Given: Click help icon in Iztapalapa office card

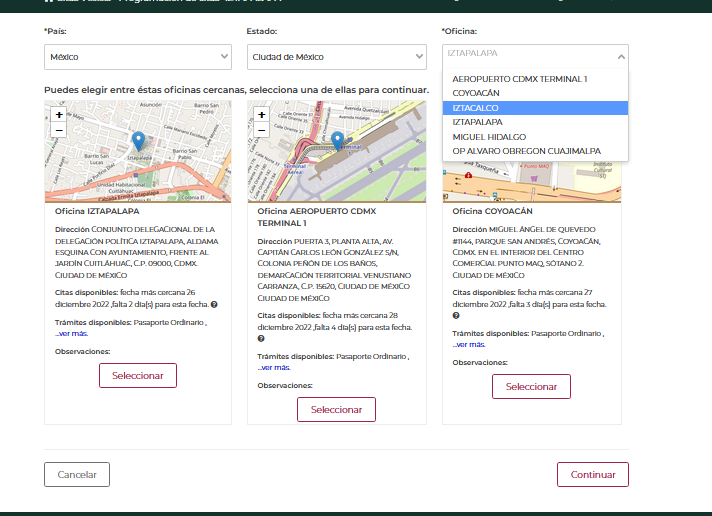Looking at the screenshot, I should [x=214, y=304].
